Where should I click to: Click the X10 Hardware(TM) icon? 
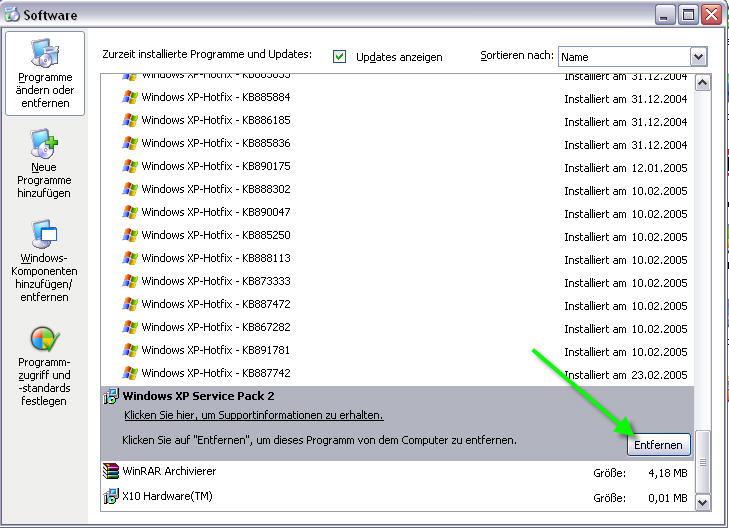point(111,496)
